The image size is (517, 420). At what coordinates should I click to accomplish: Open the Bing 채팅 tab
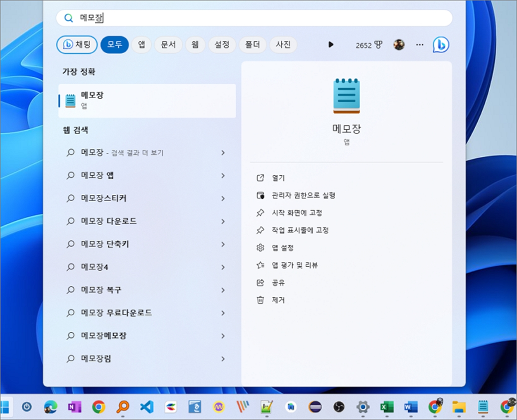[77, 45]
